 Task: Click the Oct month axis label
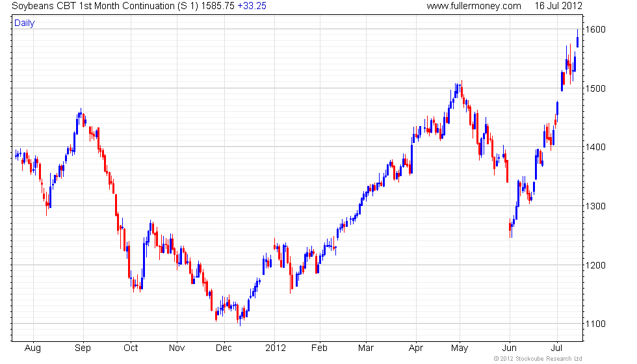(x=131, y=348)
